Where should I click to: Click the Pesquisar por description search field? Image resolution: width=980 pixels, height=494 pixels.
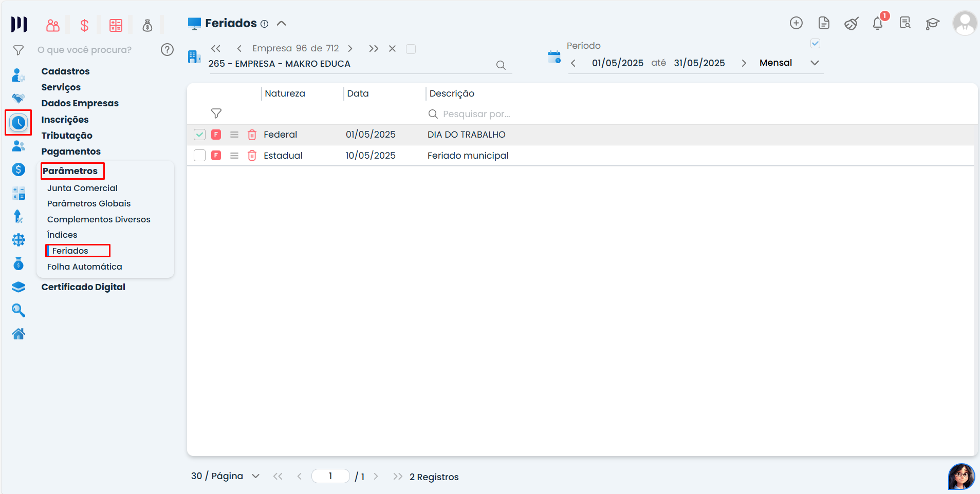tap(476, 114)
